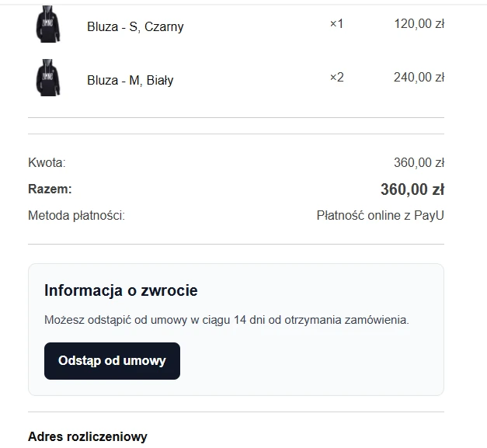Select the product name Bluza - M, Biały
This screenshot has width=487, height=448.
pos(130,80)
